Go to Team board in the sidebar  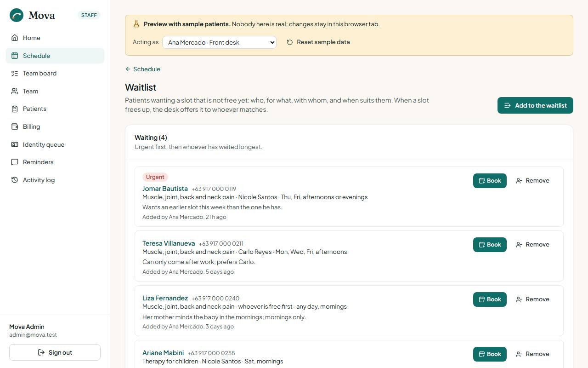pos(55,73)
